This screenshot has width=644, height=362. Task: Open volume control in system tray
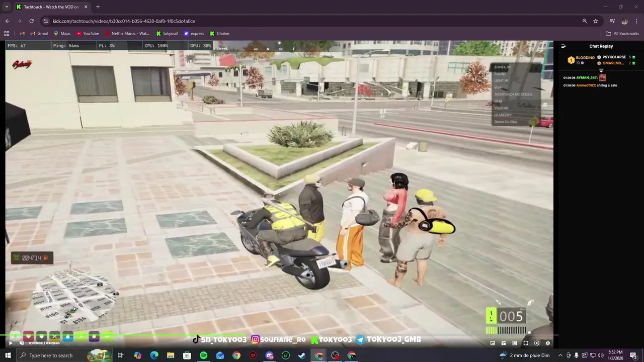coord(600,355)
